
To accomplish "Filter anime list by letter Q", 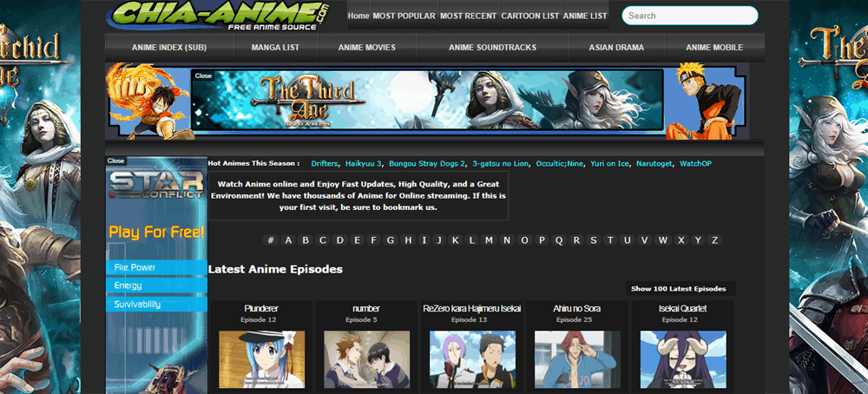I will [559, 240].
